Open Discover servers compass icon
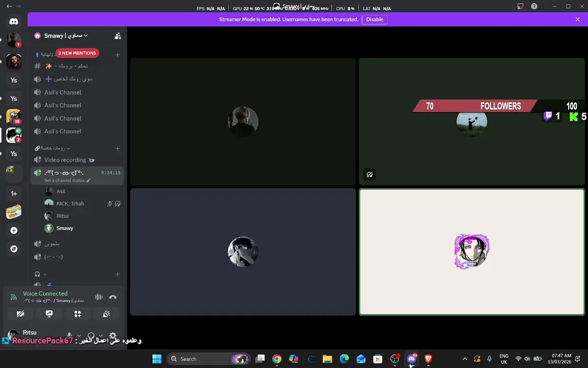Viewport: 588px width, 368px height. pos(14,249)
